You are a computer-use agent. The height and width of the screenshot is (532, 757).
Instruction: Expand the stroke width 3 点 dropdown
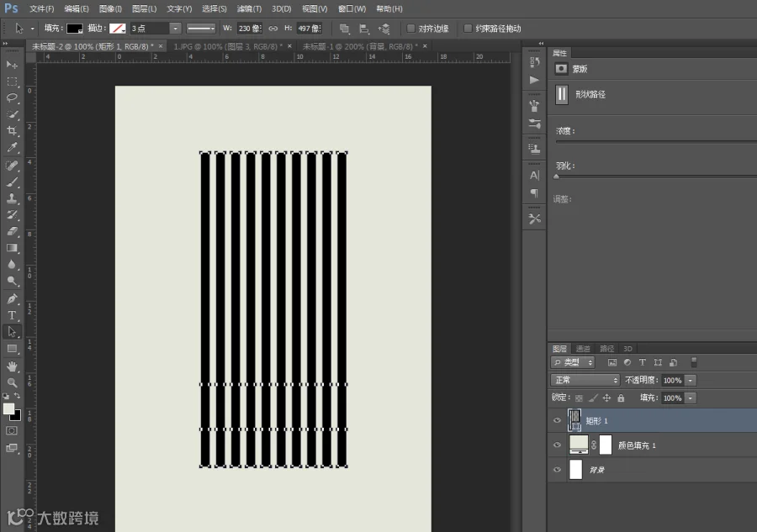coord(175,29)
